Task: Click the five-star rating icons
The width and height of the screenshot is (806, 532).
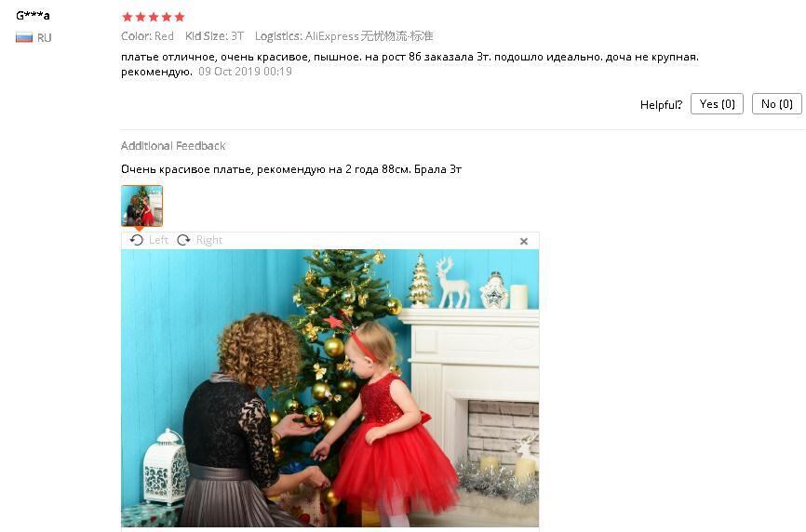Action: point(154,17)
